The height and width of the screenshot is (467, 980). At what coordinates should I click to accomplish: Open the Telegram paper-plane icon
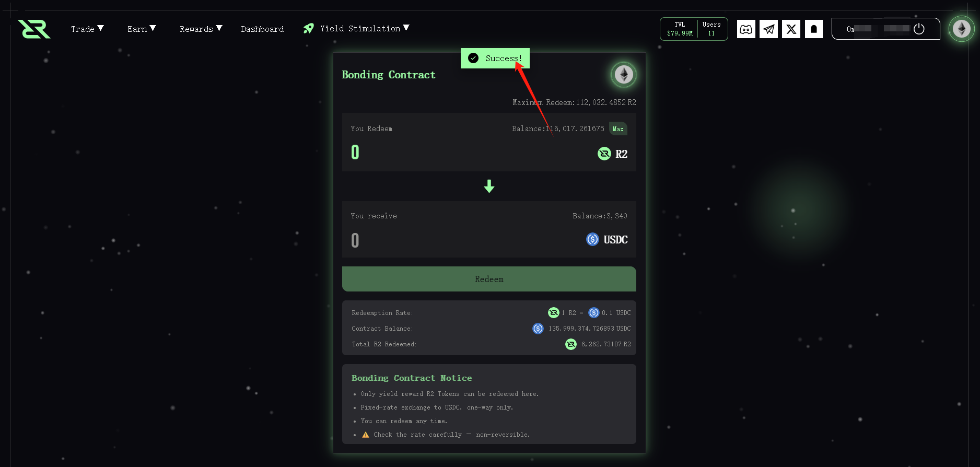pos(768,29)
